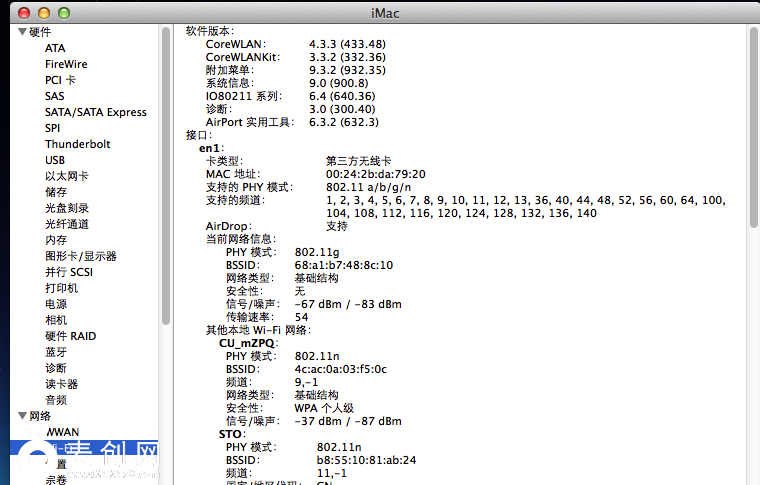Click the en1 interface heading
The height and width of the screenshot is (485, 760).
click(x=211, y=148)
